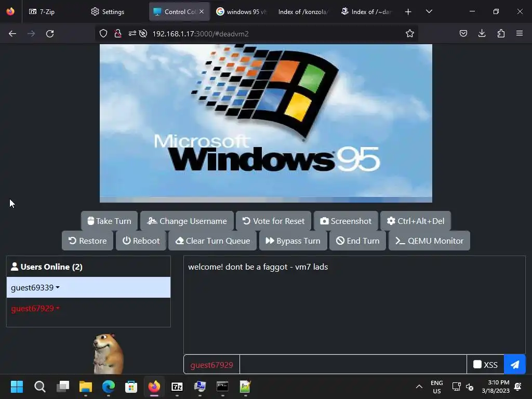Screen dimensions: 532x399
Task: Open 7-Zip from taskbar
Action: (177, 387)
